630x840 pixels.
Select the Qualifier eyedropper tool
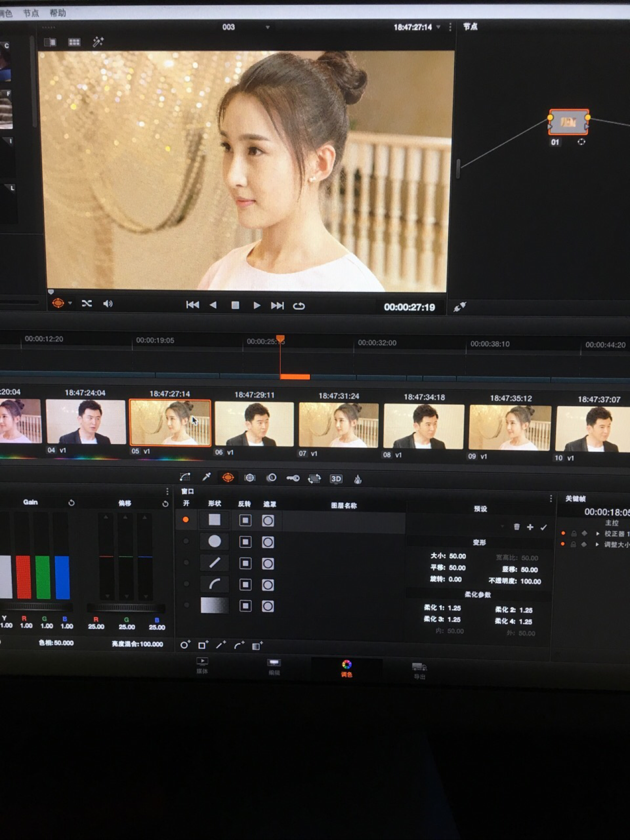(x=206, y=477)
